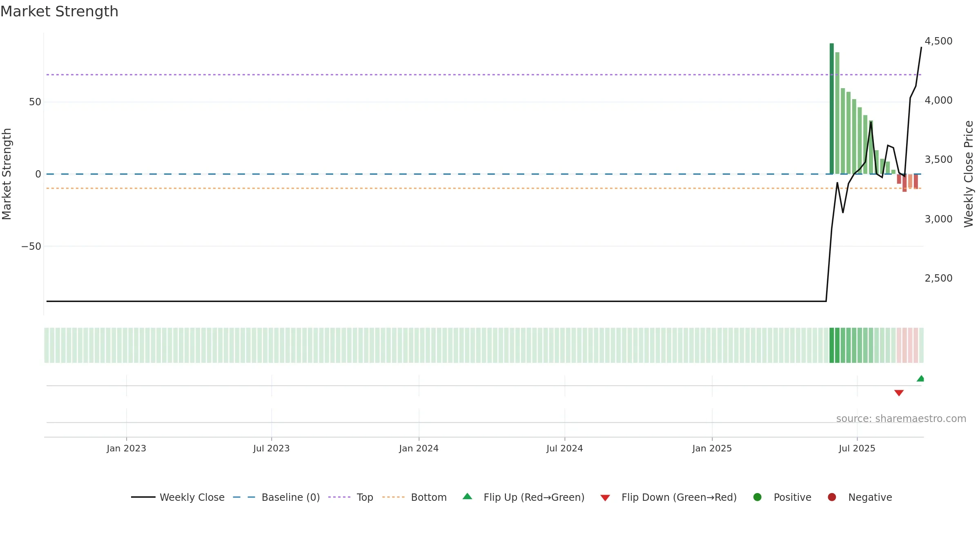Click the −50 strength axis label
The width and height of the screenshot is (980, 551).
(x=31, y=247)
